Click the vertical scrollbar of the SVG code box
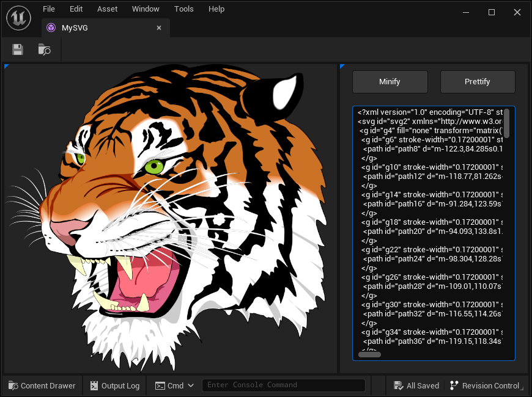This screenshot has height=397, width=532. coord(506,123)
